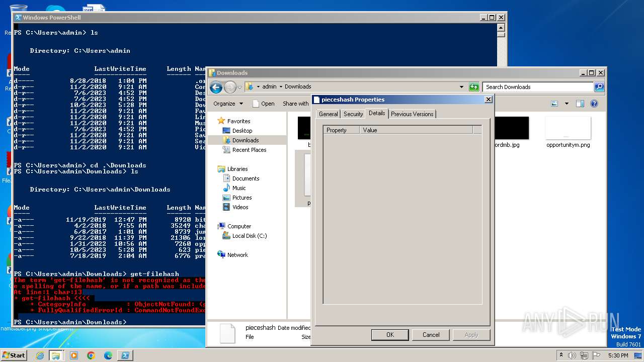644x362 pixels.
Task: Select Computer in navigation pane
Action: (239, 226)
